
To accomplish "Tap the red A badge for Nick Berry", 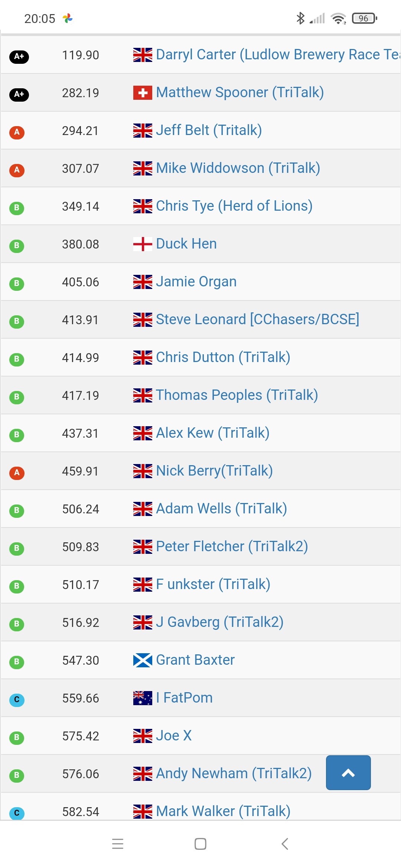I will [x=17, y=473].
